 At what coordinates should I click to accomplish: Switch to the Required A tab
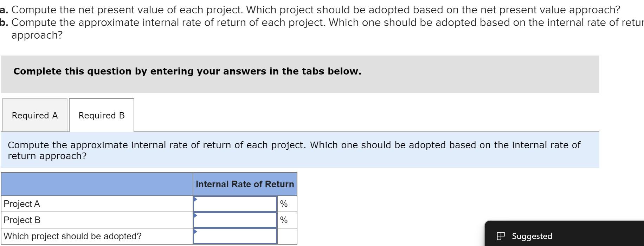(x=34, y=115)
